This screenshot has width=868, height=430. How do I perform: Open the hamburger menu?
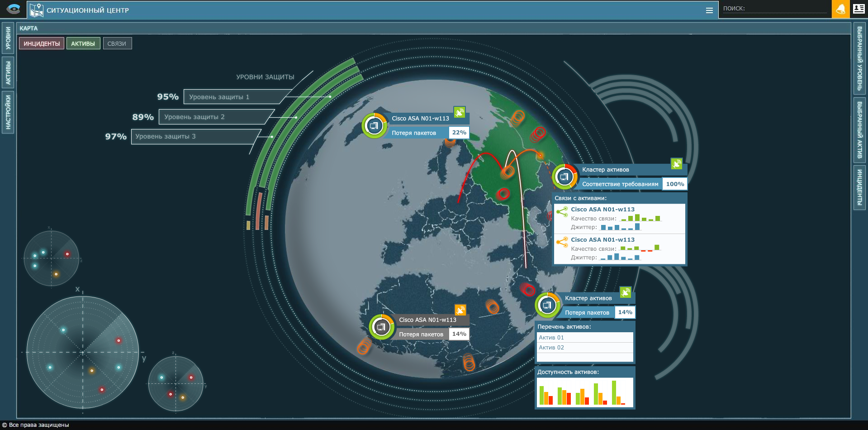(709, 10)
